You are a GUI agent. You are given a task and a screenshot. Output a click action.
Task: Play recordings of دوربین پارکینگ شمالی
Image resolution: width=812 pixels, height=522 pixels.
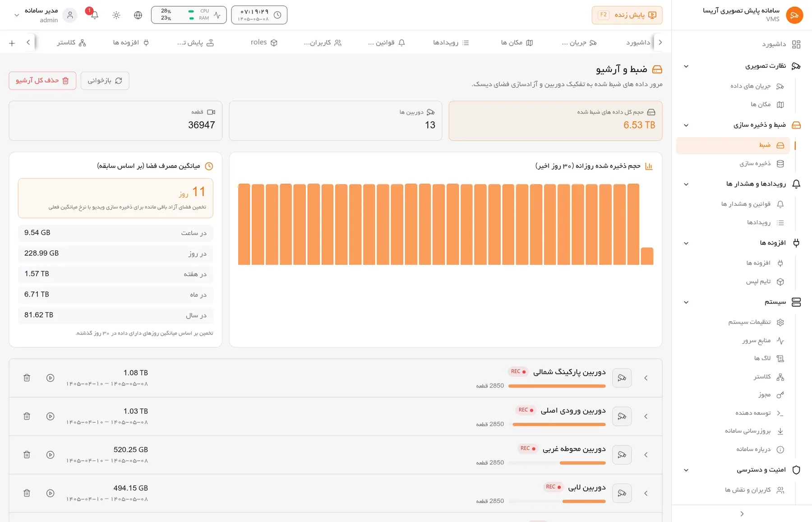(x=51, y=378)
